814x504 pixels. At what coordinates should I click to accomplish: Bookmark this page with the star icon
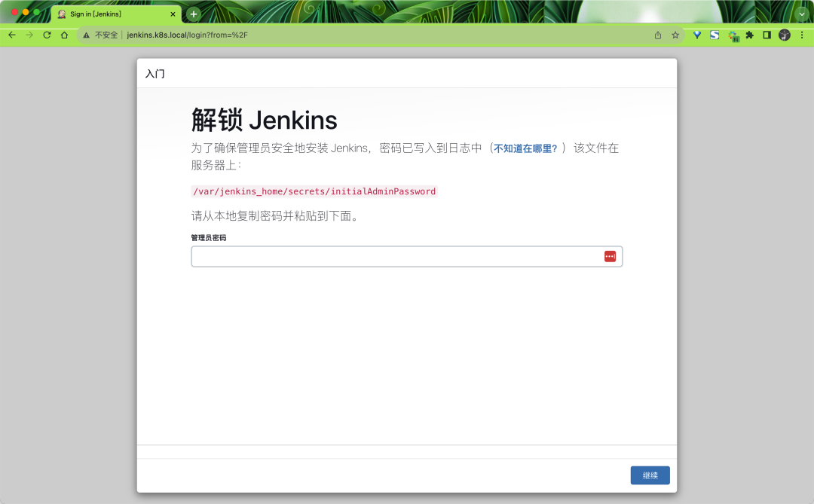pos(675,35)
